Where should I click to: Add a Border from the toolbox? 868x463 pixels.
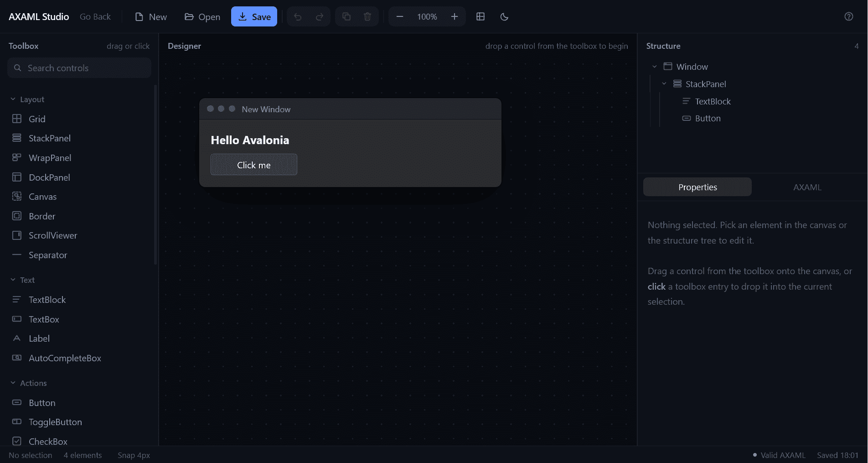pyautogui.click(x=79, y=216)
